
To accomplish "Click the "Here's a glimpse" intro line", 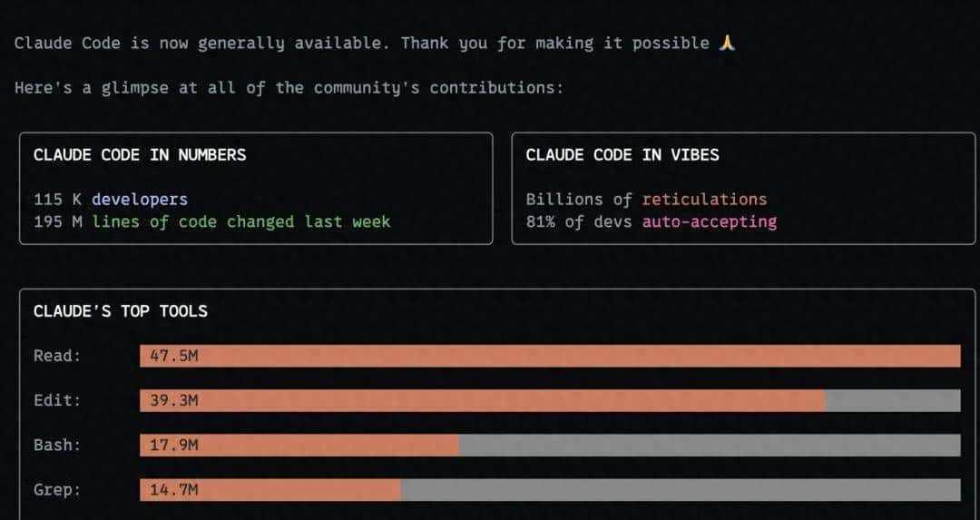I will 289,88.
